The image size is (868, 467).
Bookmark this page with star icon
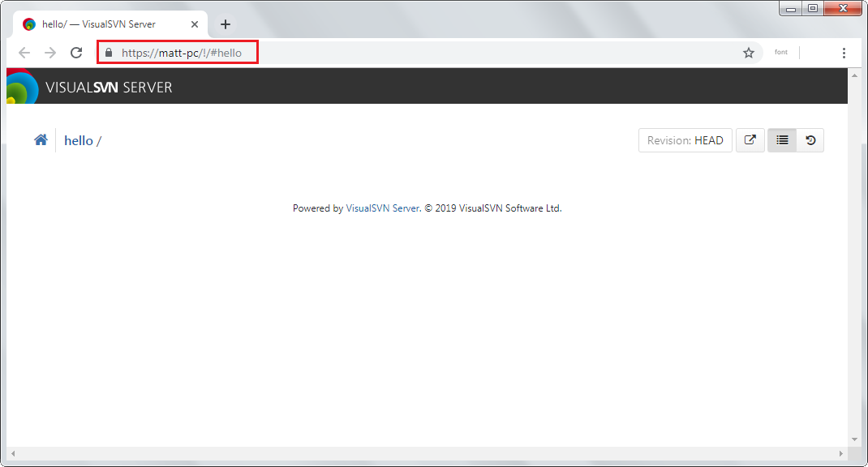(748, 53)
